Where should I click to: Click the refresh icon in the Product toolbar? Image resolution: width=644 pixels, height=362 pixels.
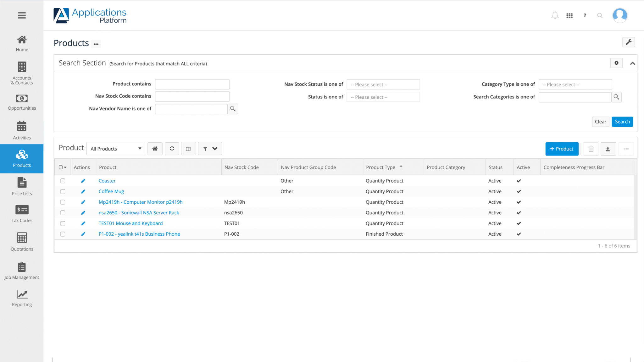[x=172, y=148]
